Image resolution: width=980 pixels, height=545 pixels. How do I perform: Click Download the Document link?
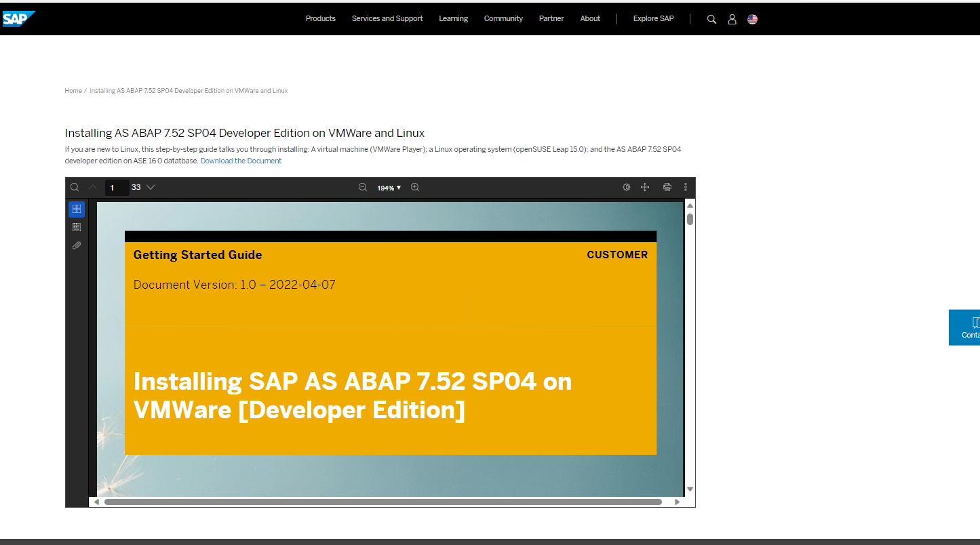point(241,161)
